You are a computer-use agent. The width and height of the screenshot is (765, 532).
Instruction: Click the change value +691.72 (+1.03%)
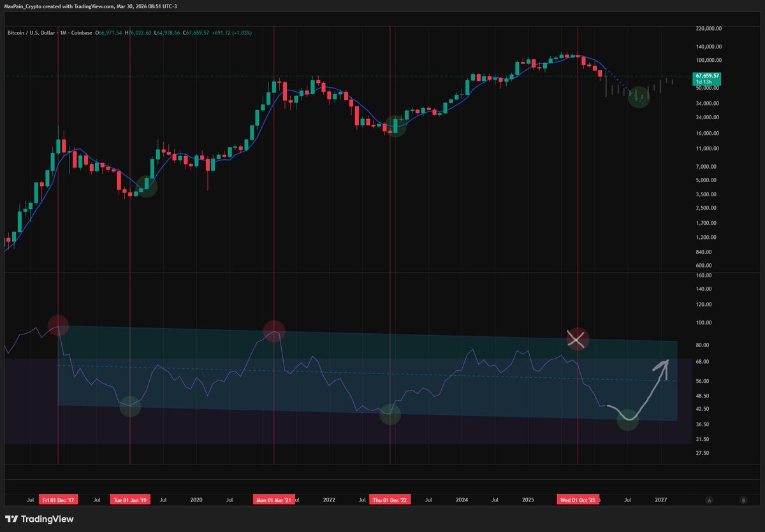point(232,32)
